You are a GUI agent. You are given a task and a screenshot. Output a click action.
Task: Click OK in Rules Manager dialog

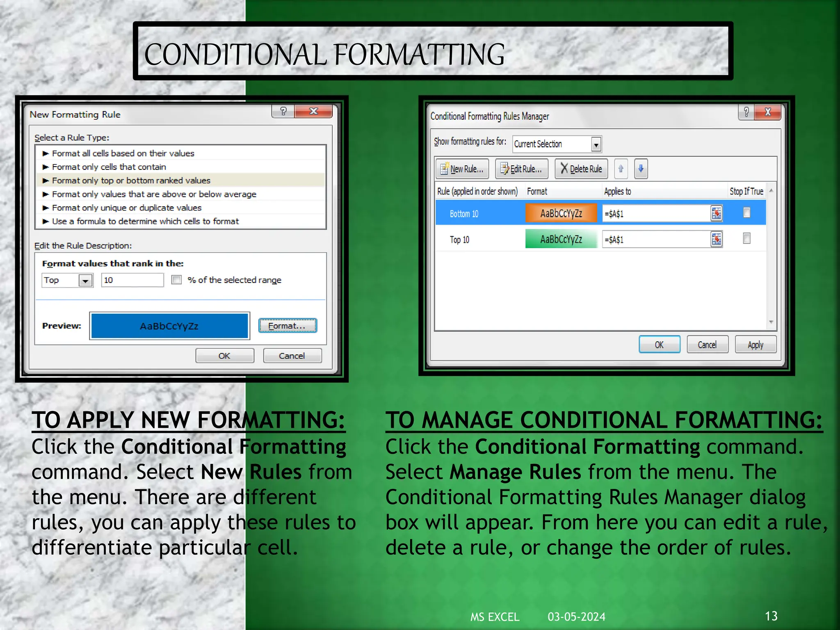point(659,345)
